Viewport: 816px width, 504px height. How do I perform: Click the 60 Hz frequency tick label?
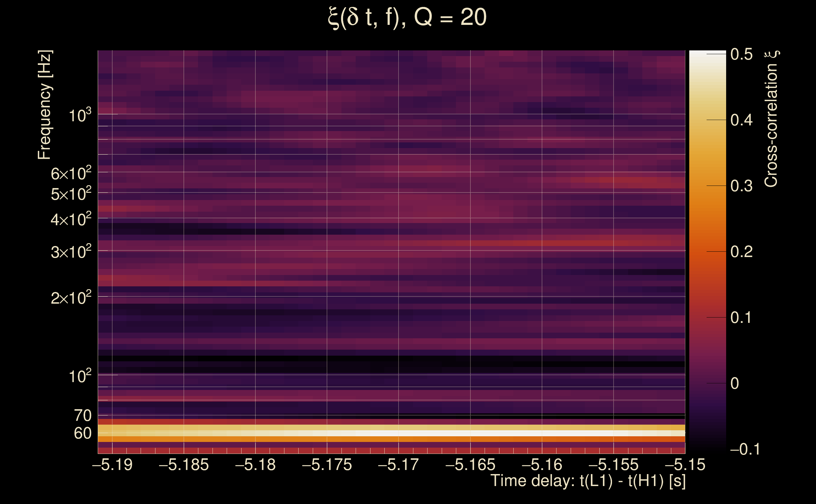pyautogui.click(x=82, y=433)
